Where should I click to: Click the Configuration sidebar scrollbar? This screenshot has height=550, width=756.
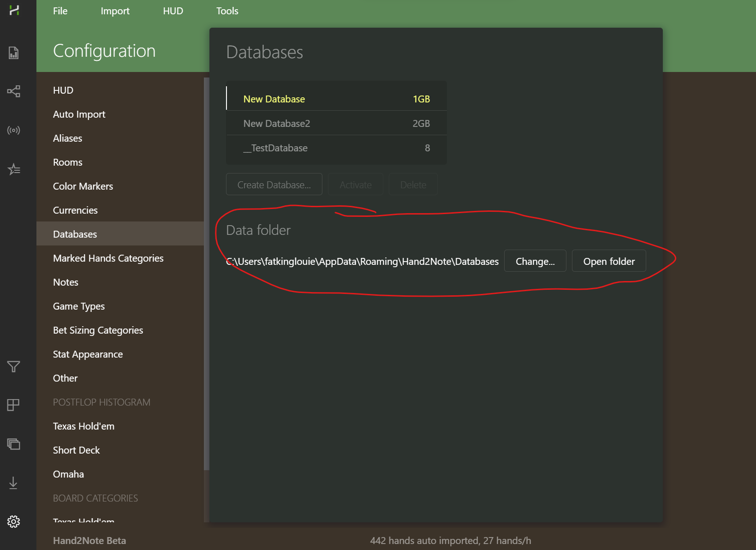[x=207, y=274]
